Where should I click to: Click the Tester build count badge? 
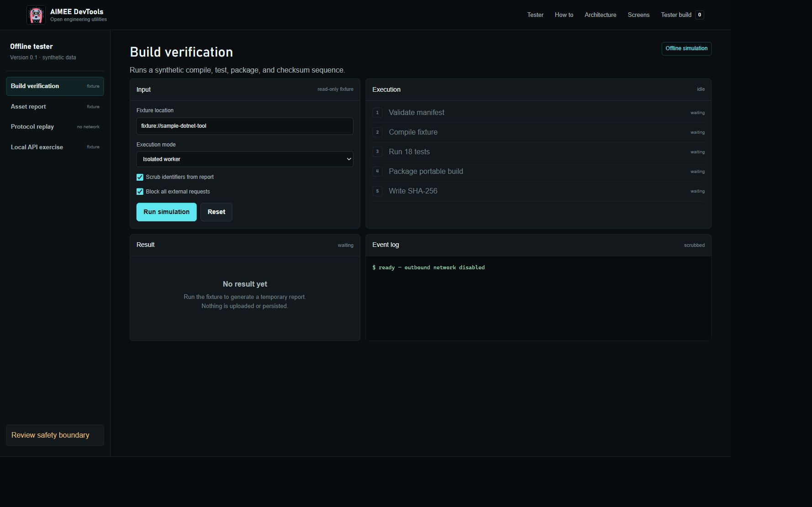click(699, 15)
